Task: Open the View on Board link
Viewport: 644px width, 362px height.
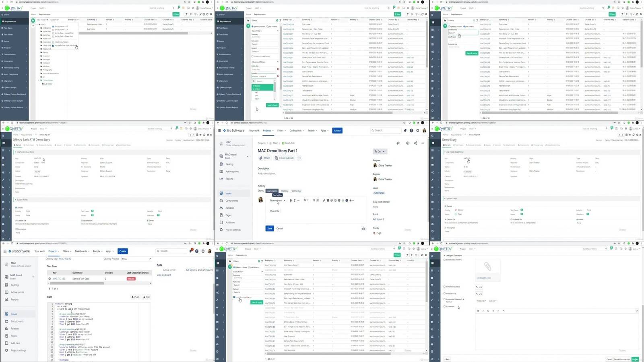Action: click(164, 275)
